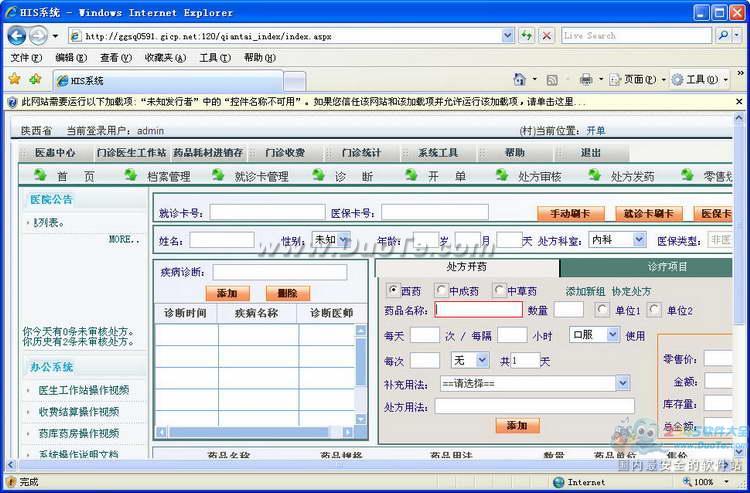
Task: Click the Stop loading red X icon
Action: [546, 35]
